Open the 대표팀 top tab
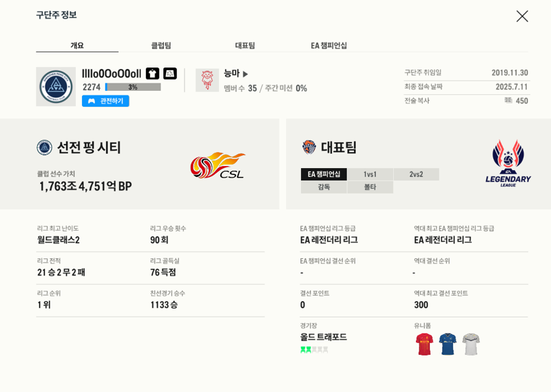 [245, 45]
